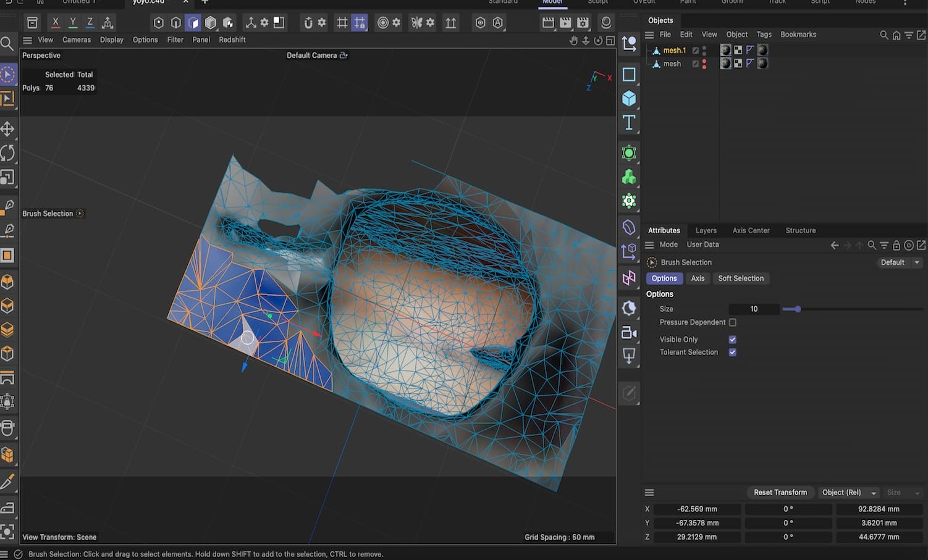Viewport: 928px width, 560px height.
Task: Select the mesh.1 object in Objects panel
Action: 675,50
